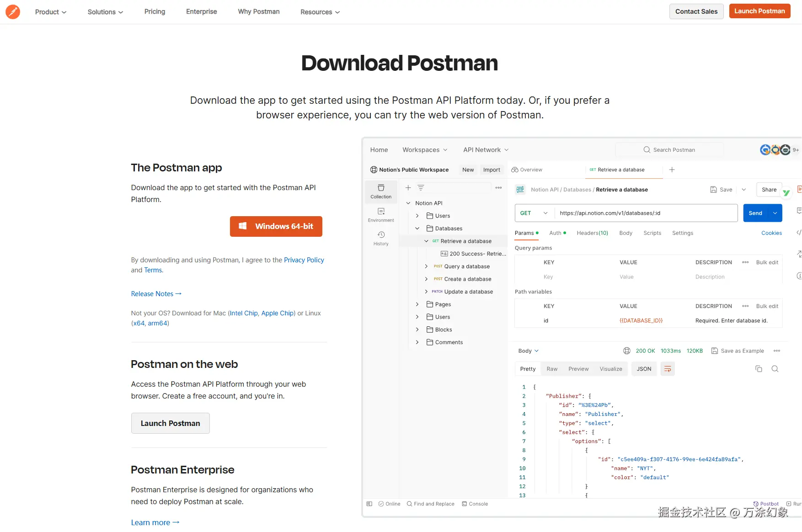The height and width of the screenshot is (532, 802).
Task: Click the user avatars group in header
Action: point(775,150)
